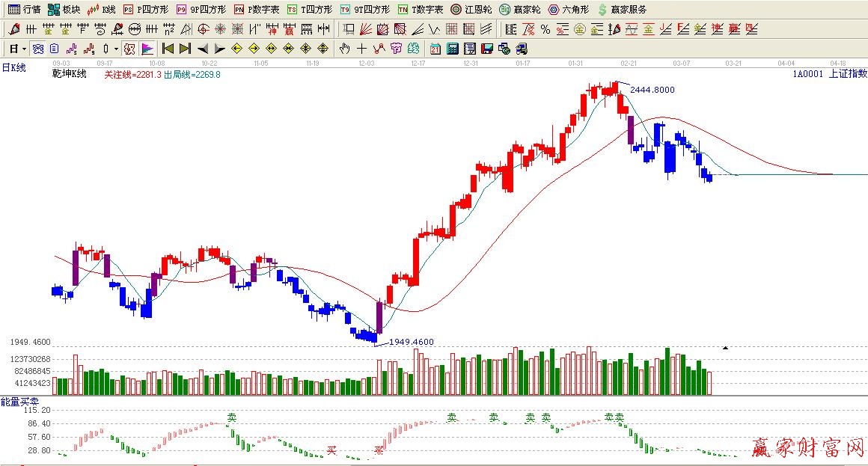Click the 赢家服务 service button
Viewport: 868px width, 466px height.
(622, 10)
